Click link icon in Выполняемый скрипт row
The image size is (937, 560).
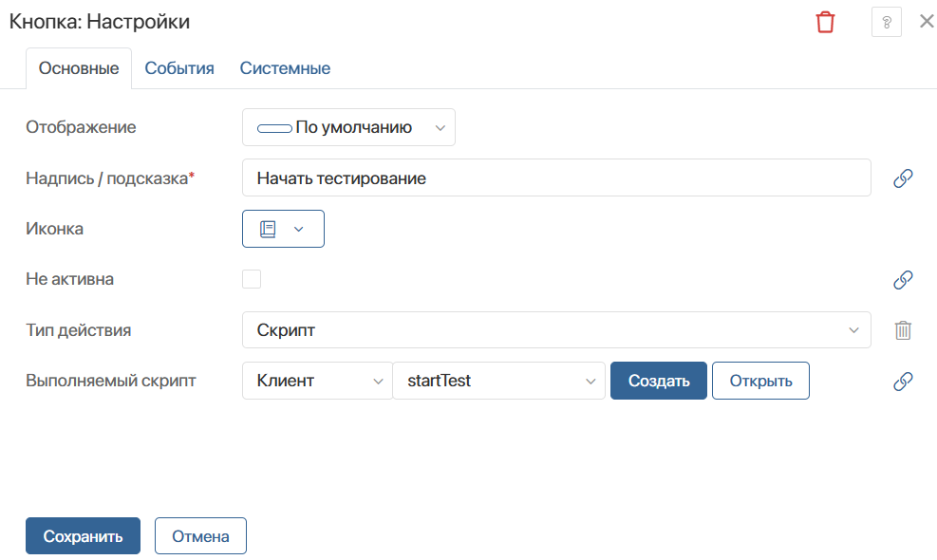(903, 381)
